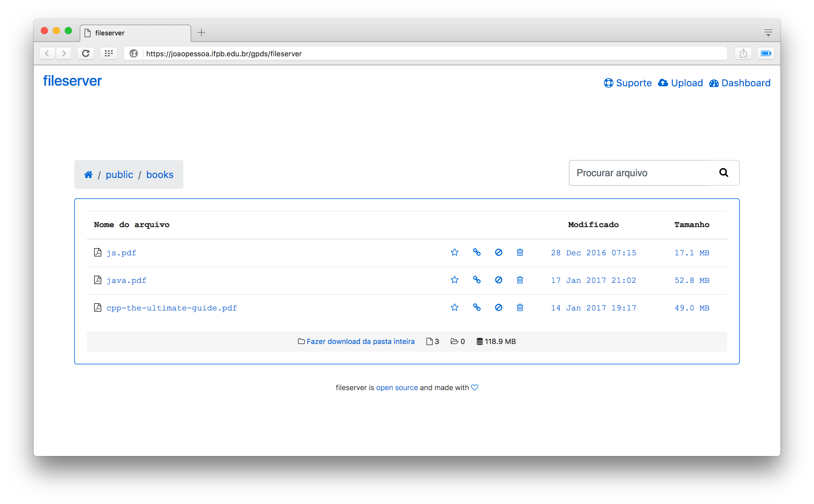Open the browser share button

coord(743,53)
